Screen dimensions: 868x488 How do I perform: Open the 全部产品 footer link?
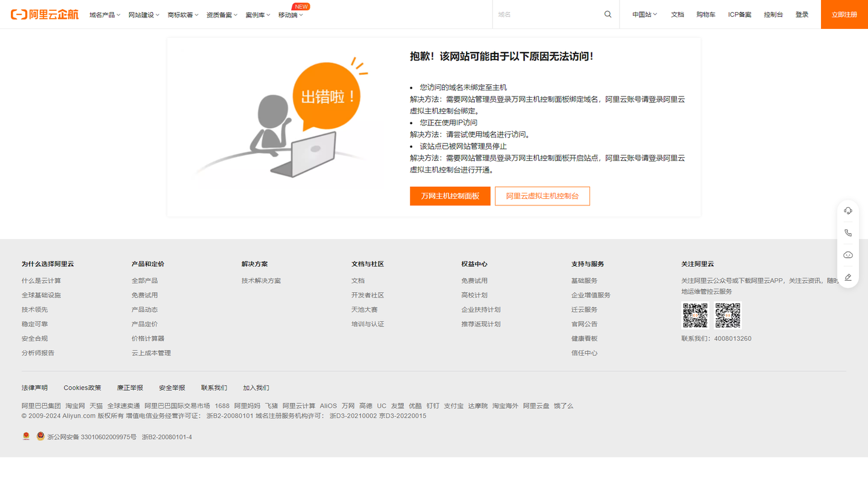coord(145,281)
